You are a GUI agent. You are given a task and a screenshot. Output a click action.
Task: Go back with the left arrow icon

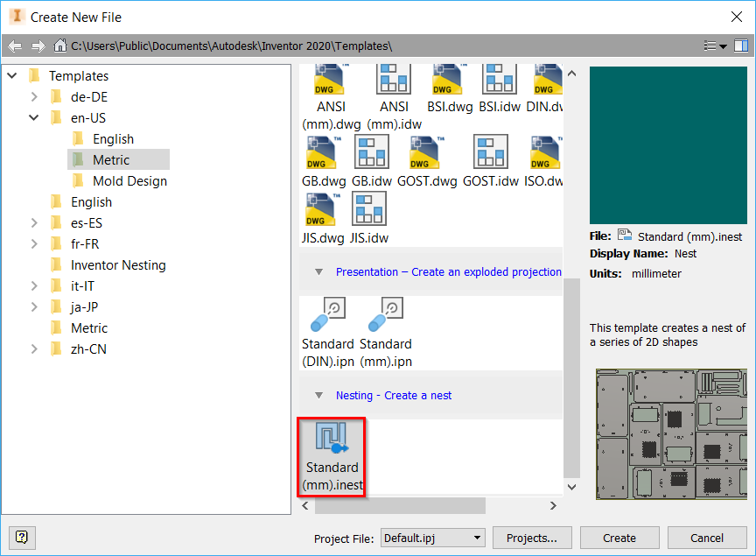15,46
